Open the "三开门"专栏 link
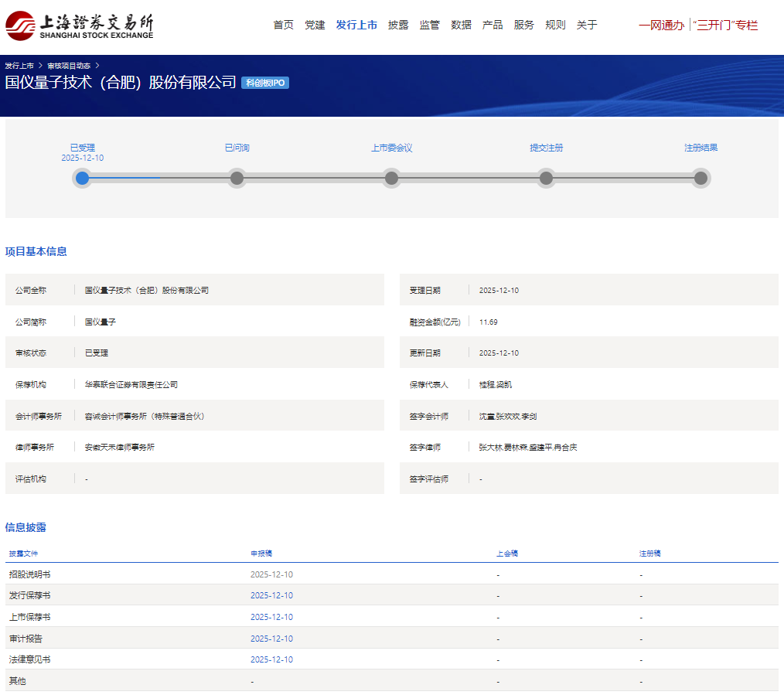Viewport: 784px width, 695px height. (x=725, y=25)
